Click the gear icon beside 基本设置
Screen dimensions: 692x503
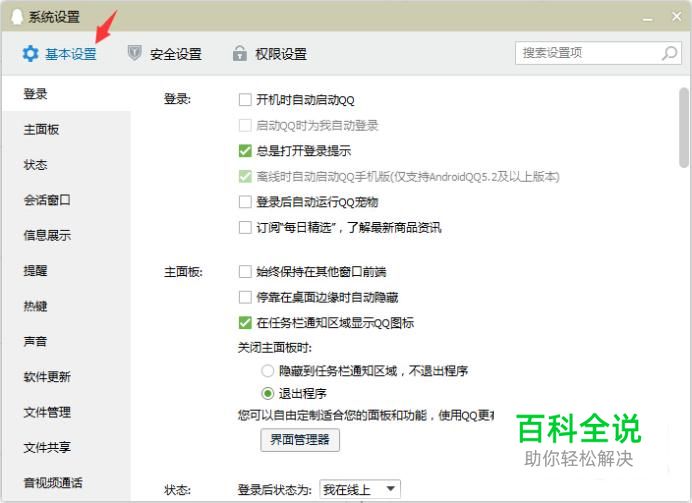[30, 54]
